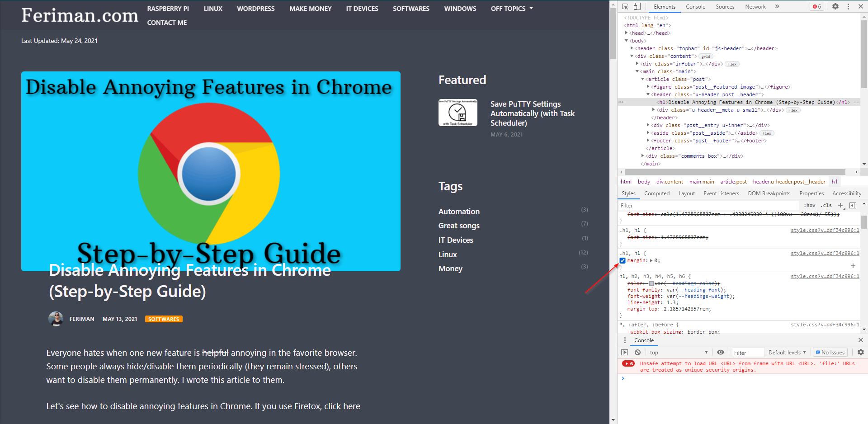Click the PuTTY post thumbnail
This screenshot has height=424, width=868.
click(458, 113)
